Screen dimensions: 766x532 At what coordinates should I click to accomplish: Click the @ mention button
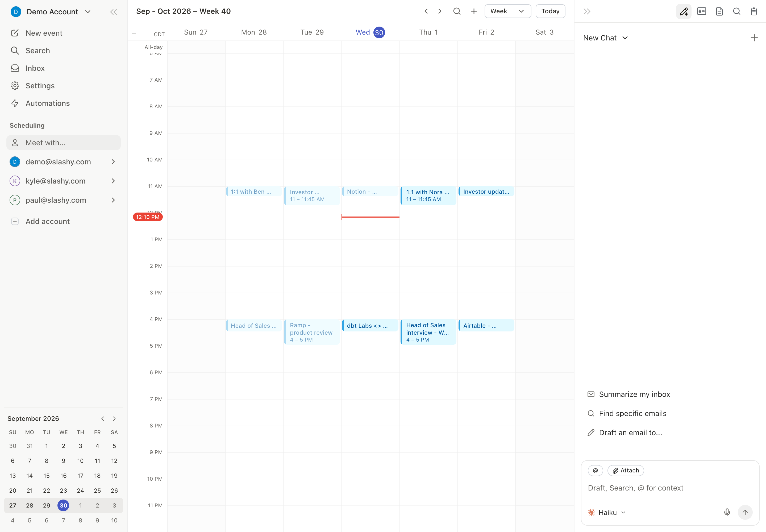(x=595, y=470)
